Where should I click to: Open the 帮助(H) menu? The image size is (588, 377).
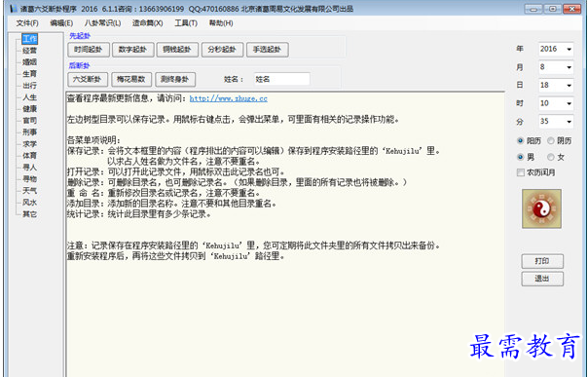coord(221,23)
